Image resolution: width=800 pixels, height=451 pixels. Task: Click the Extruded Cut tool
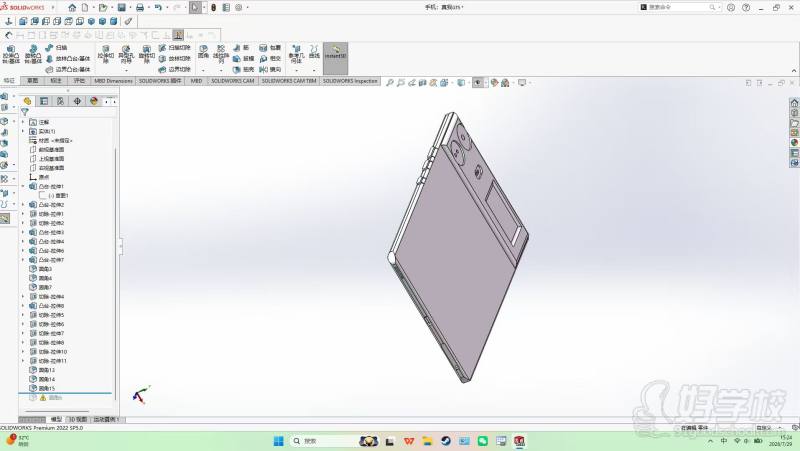tap(106, 54)
